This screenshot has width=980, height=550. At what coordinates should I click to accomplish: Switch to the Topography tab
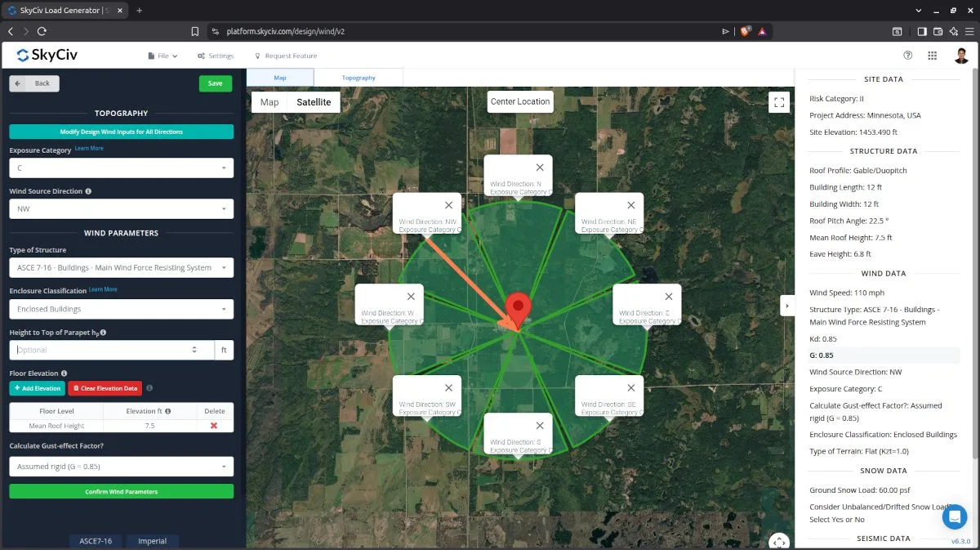click(359, 78)
